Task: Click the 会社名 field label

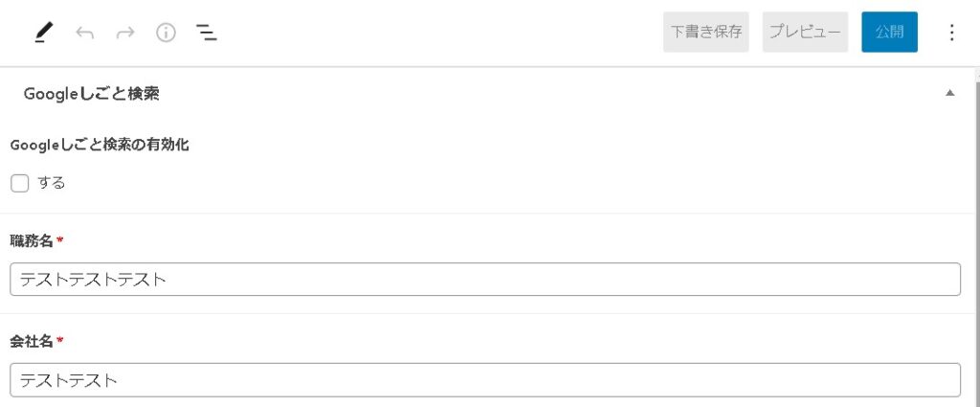Action: pyautogui.click(x=32, y=340)
